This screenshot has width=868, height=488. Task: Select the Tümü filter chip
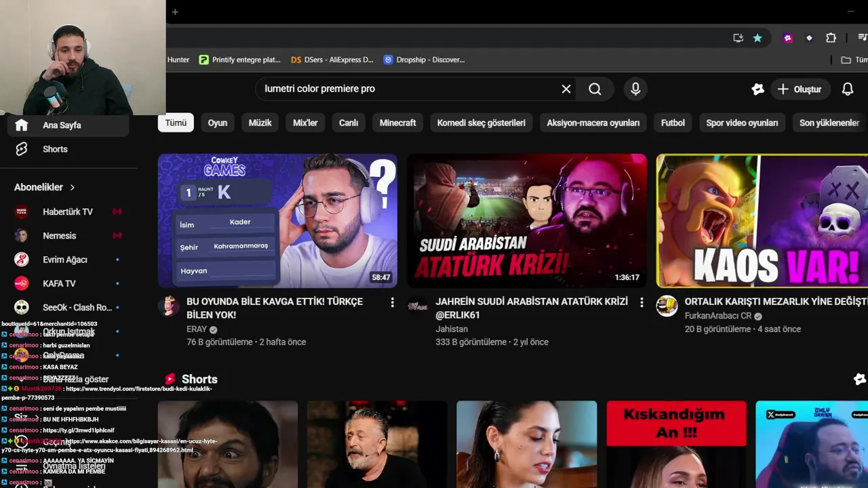(x=176, y=123)
